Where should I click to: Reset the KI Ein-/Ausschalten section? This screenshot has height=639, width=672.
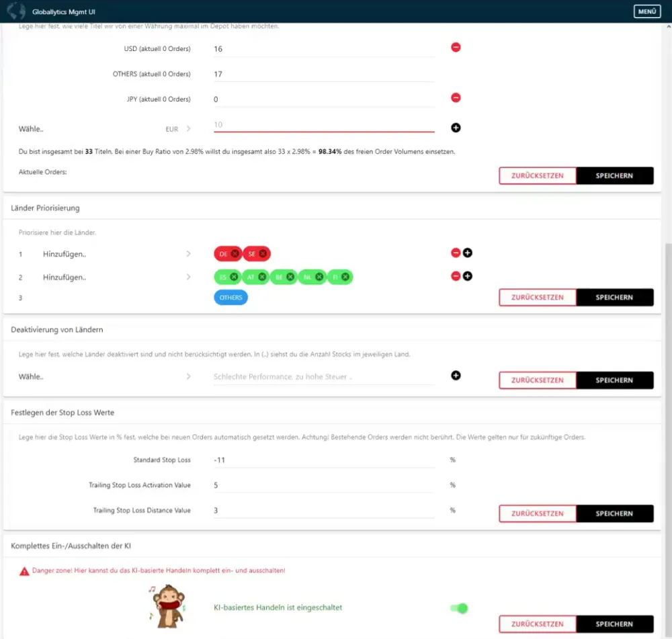tap(538, 624)
